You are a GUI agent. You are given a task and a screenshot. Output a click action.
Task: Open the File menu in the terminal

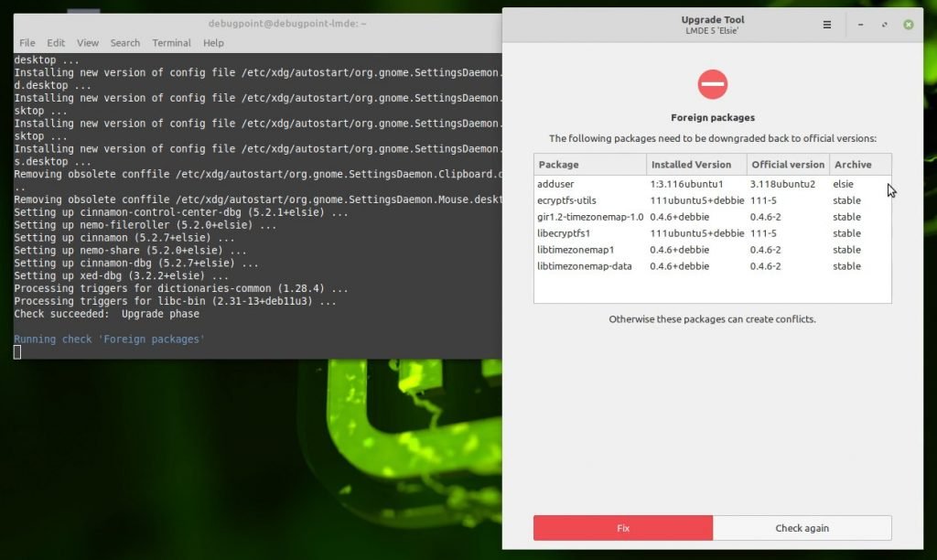coord(27,42)
